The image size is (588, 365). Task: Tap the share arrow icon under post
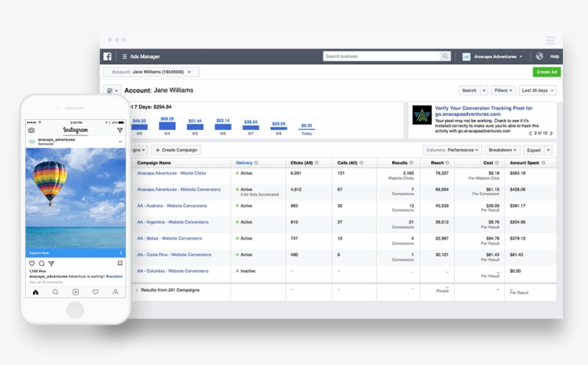[x=52, y=263]
